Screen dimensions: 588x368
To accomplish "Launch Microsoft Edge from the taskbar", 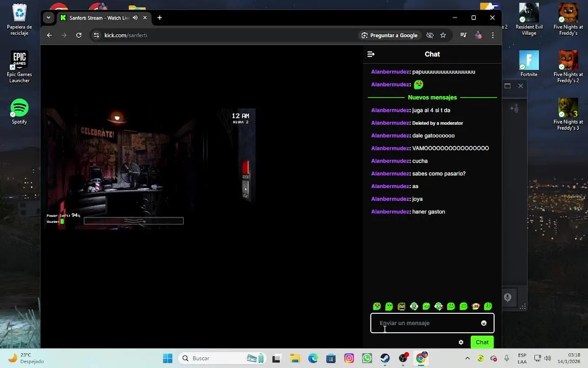I will pos(313,358).
